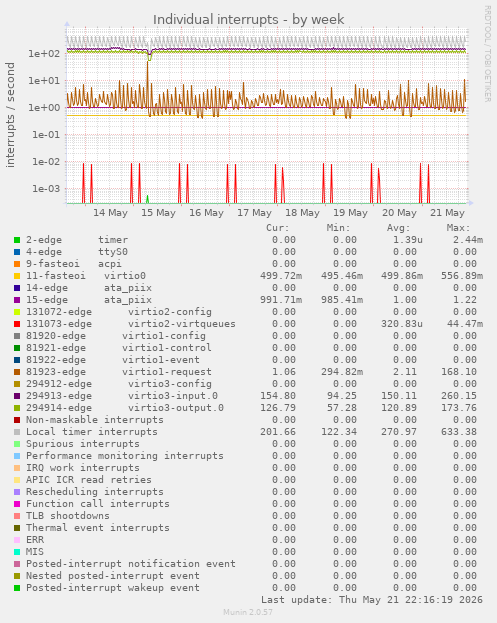The height and width of the screenshot is (623, 497).
Task: Click the Max: column header
Action: coord(458,228)
